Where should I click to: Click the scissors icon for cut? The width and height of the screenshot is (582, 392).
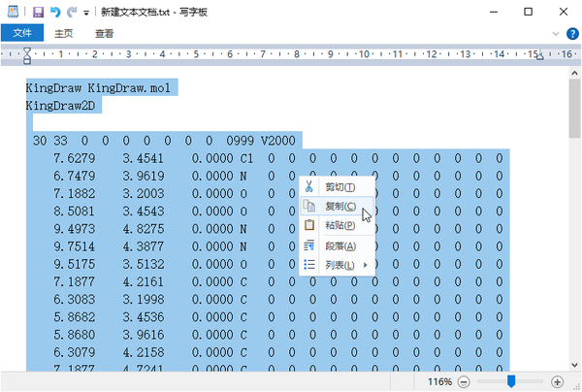pyautogui.click(x=308, y=186)
